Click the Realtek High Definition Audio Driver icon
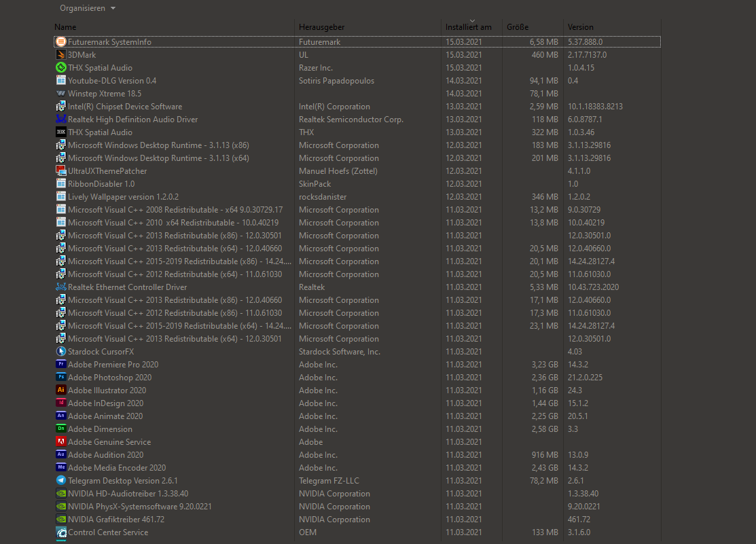 [60, 119]
